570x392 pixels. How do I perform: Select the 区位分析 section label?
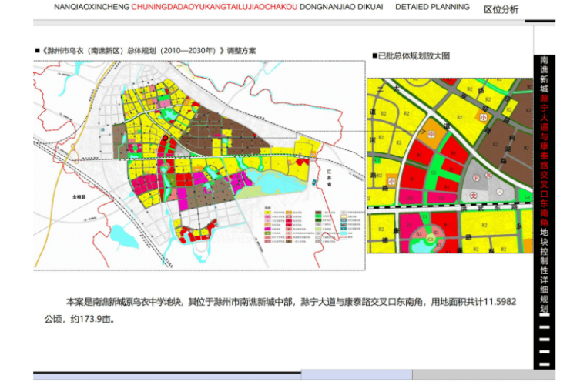501,9
